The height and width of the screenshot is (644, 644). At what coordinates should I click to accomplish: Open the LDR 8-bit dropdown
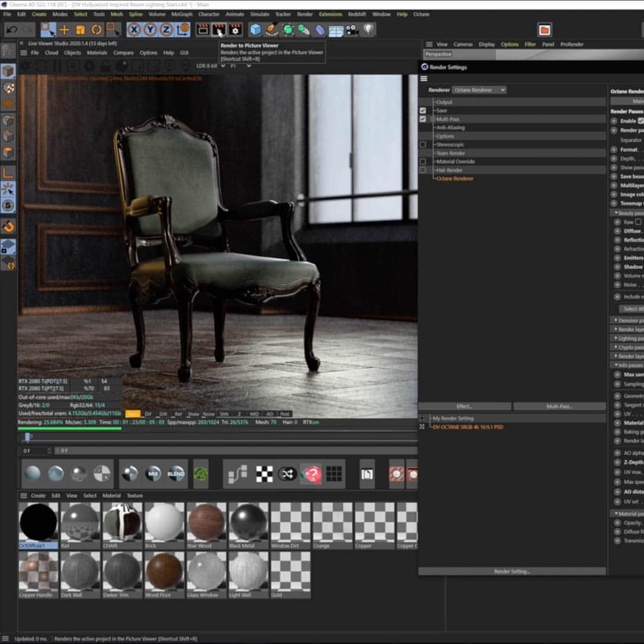point(210,66)
